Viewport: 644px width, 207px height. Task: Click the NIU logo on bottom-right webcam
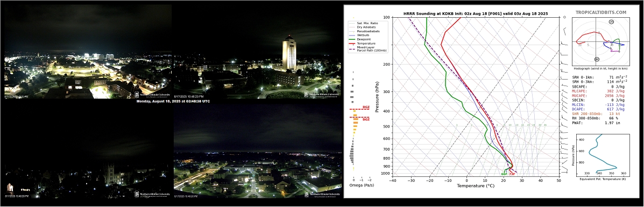[x=322, y=194]
